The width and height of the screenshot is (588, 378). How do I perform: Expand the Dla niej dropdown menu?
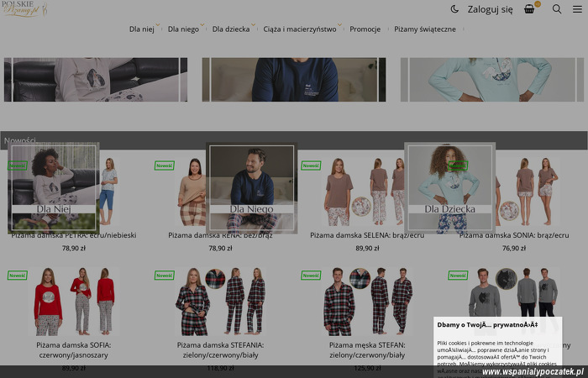pos(142,29)
